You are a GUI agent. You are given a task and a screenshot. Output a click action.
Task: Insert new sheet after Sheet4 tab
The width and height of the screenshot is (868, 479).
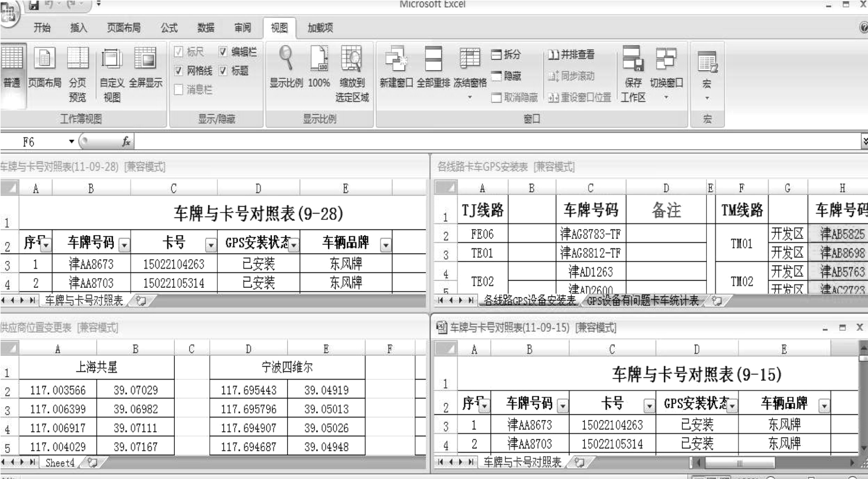click(92, 463)
